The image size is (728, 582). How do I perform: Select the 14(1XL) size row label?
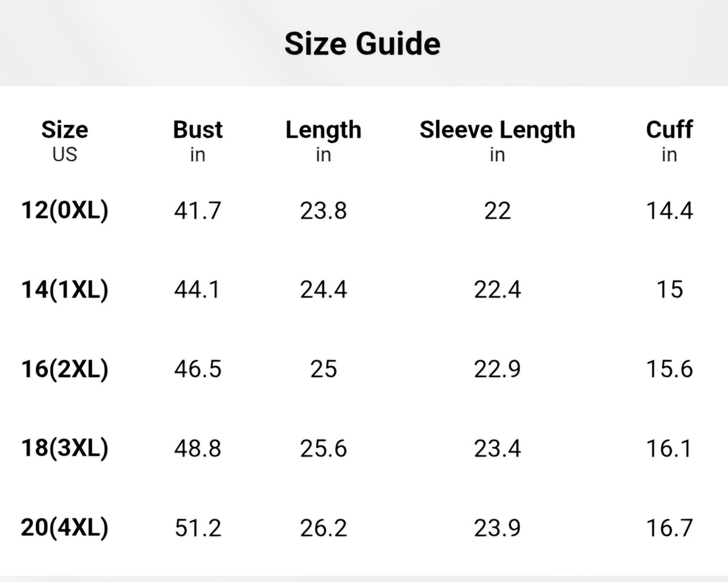pos(64,290)
